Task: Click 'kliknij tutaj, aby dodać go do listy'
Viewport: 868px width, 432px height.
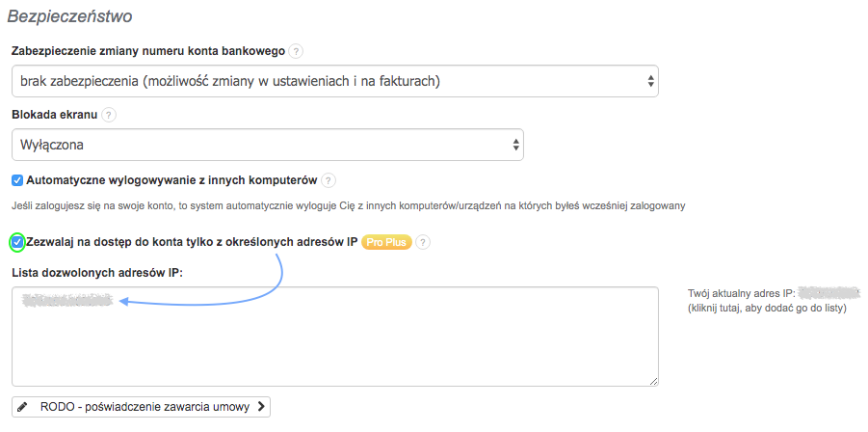Action: [767, 309]
